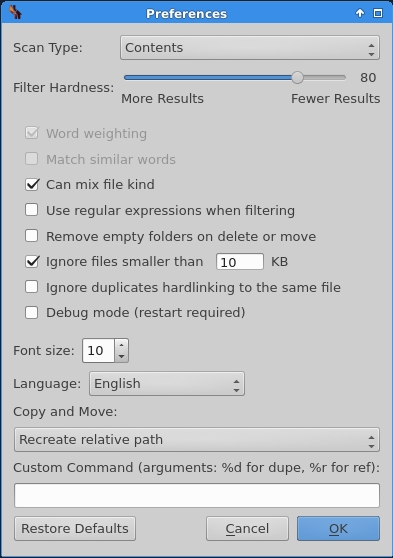
Task: Enable Ignore duplicates hardlinking to same file
Action: (32, 287)
